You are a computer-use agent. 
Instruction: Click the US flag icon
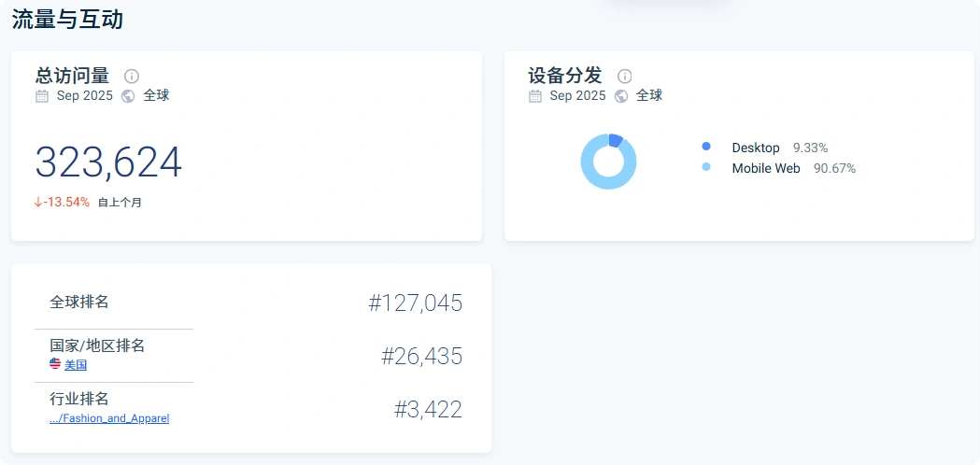click(x=55, y=364)
